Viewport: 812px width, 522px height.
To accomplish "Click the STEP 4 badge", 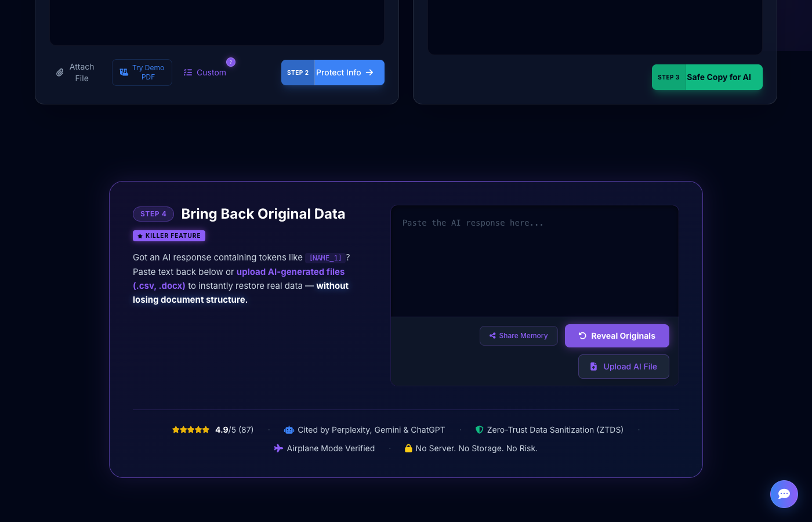I will coord(153,214).
